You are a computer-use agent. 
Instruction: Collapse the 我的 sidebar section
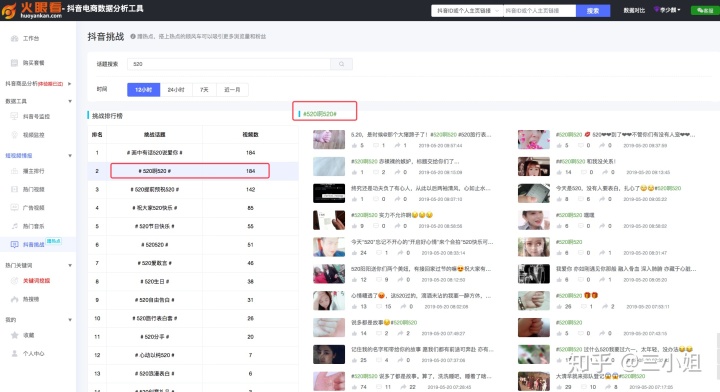70,319
